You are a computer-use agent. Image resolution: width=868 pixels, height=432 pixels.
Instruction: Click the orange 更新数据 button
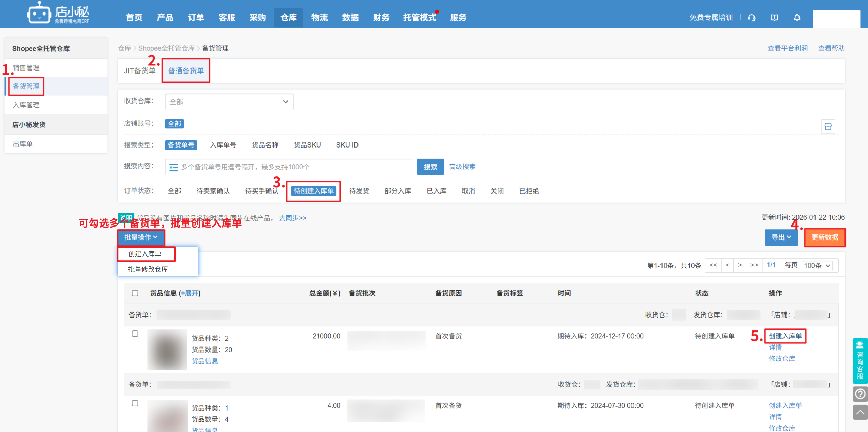pos(824,237)
